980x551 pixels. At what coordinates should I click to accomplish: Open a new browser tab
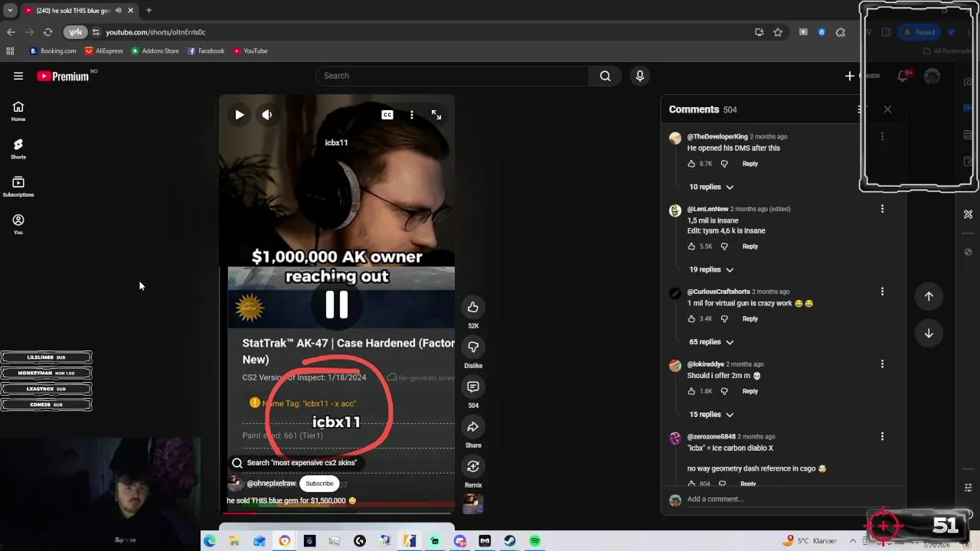pos(149,10)
